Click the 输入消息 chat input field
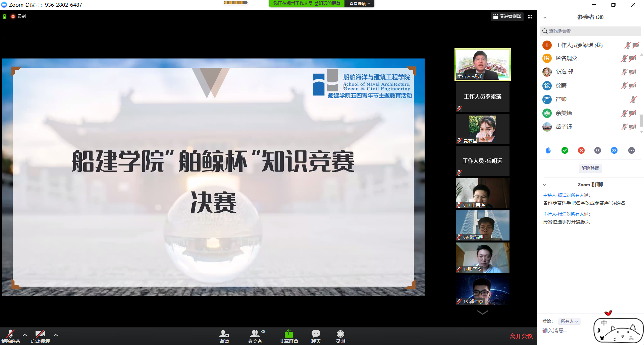This screenshot has width=644, height=345. coord(570,330)
